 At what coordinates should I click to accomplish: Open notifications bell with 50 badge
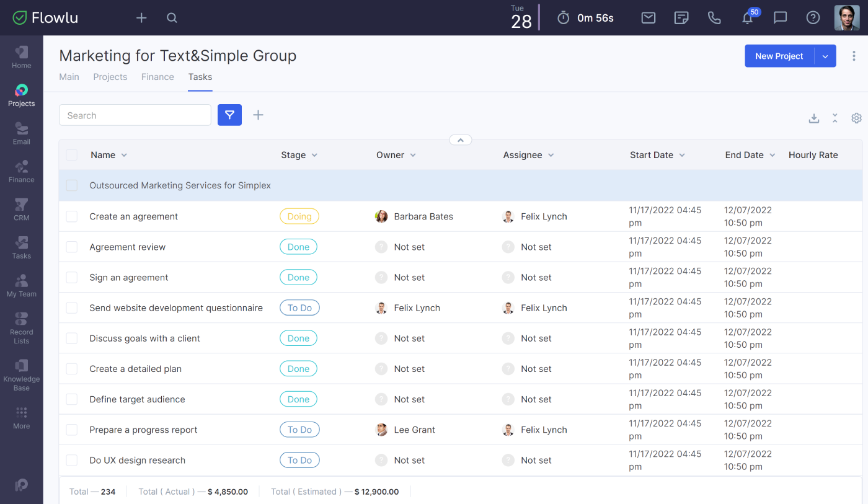748,17
